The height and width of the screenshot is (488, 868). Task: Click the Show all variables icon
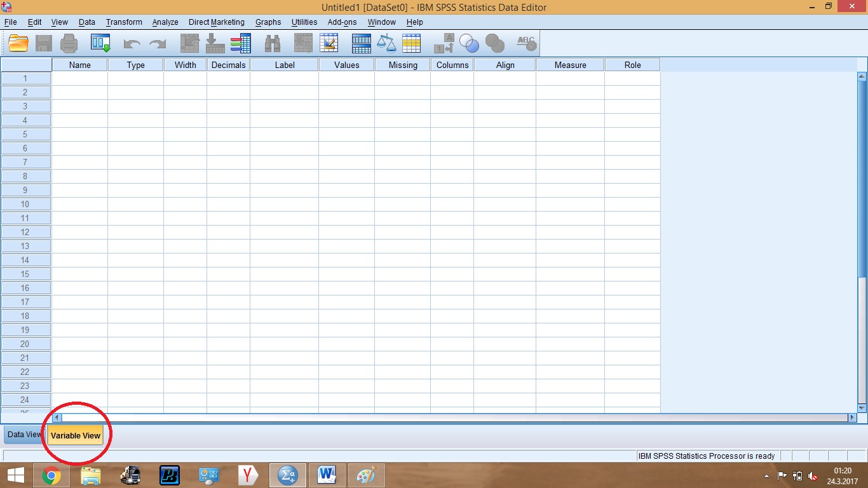pos(494,43)
